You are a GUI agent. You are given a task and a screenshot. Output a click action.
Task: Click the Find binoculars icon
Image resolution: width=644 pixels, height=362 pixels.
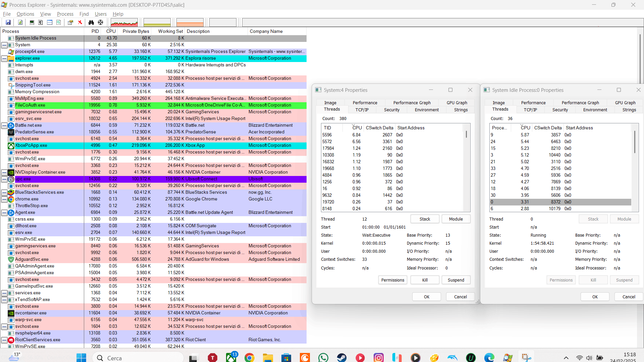tap(91, 22)
